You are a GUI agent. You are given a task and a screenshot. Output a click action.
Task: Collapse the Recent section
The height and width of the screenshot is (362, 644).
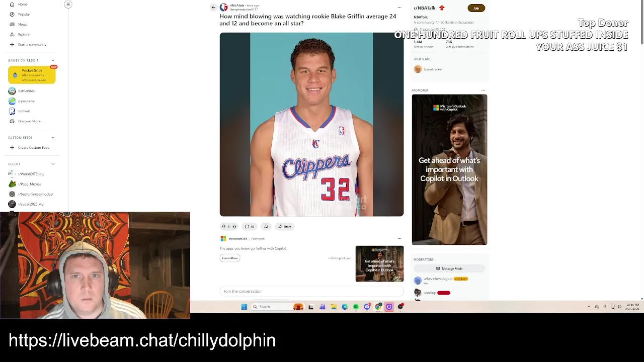(53, 164)
